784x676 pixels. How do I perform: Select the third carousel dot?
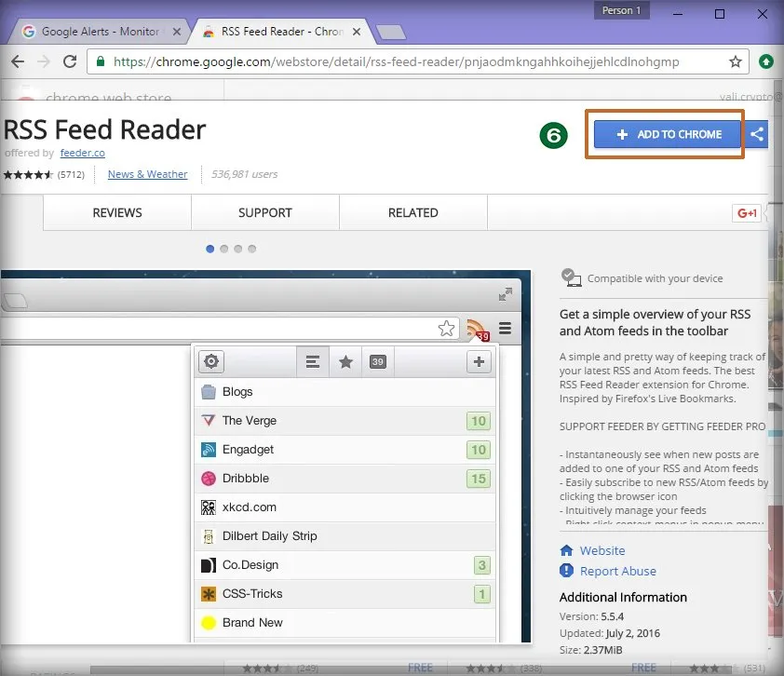[x=238, y=249]
